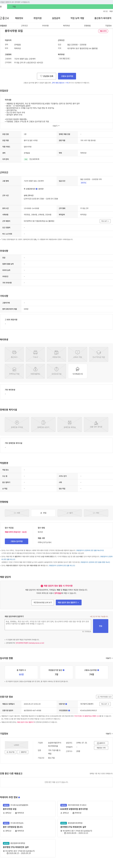Viewport: 113px width, 868px height.
Task: Click the 장애인용 주차장 facility icon
Action: 17,425
